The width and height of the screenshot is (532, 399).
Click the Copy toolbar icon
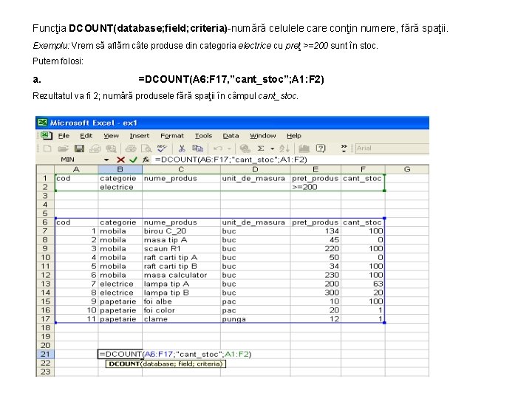[x=197, y=149]
